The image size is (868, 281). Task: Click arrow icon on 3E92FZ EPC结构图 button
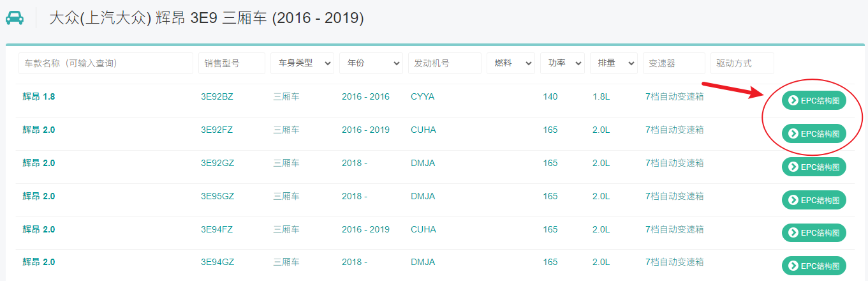tap(793, 133)
